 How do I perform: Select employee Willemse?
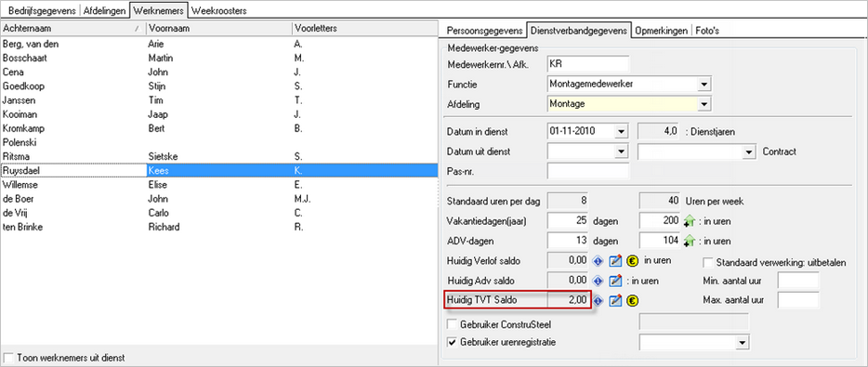[x=218, y=185]
